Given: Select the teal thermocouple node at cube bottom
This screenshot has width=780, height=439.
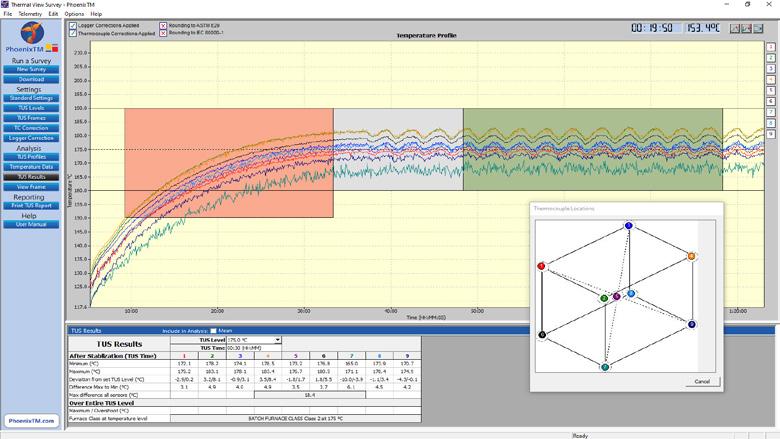Looking at the screenshot, I should (x=606, y=368).
